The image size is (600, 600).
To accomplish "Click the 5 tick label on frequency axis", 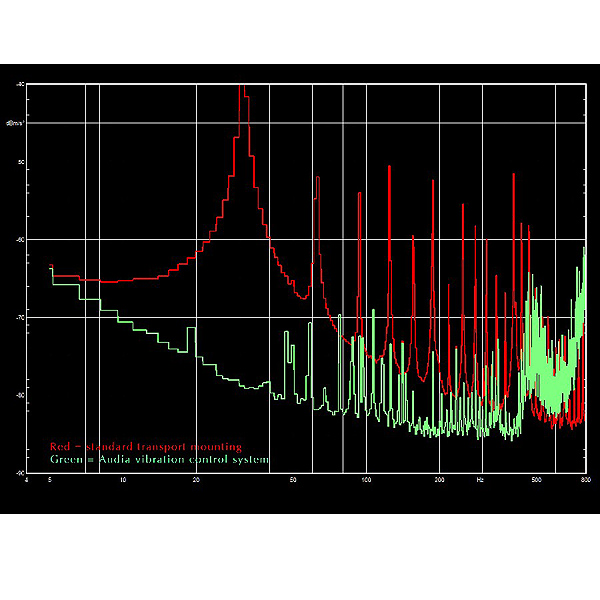I will pyautogui.click(x=50, y=481).
